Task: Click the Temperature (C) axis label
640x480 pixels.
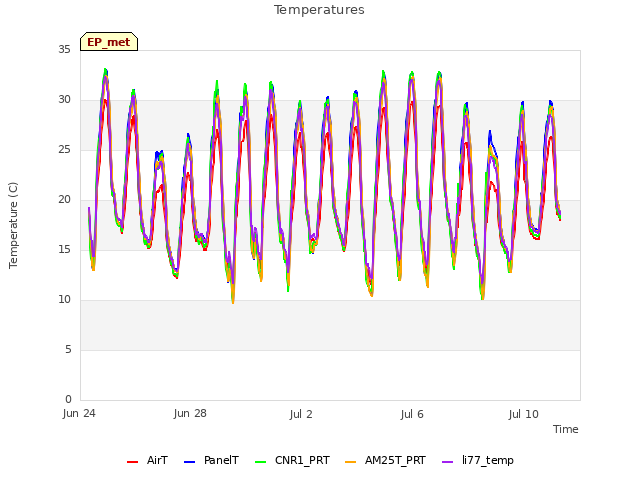Action: (13, 225)
